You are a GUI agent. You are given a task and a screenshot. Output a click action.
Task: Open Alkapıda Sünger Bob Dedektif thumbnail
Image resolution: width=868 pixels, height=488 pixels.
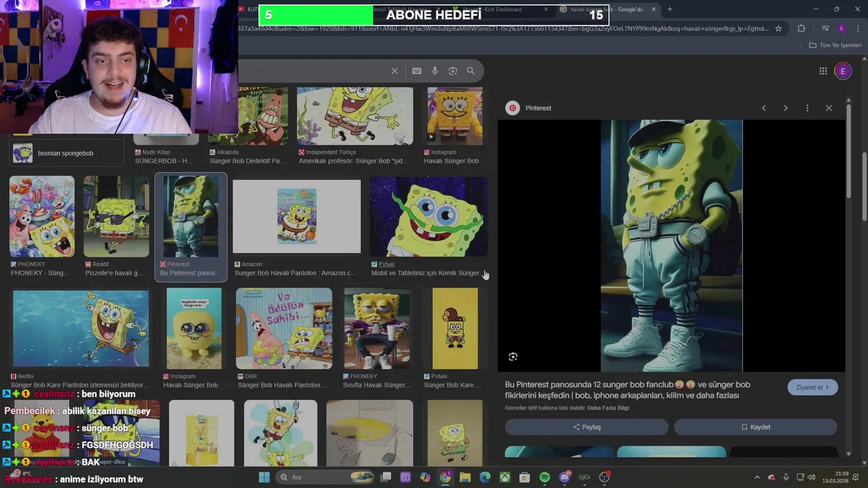click(248, 115)
